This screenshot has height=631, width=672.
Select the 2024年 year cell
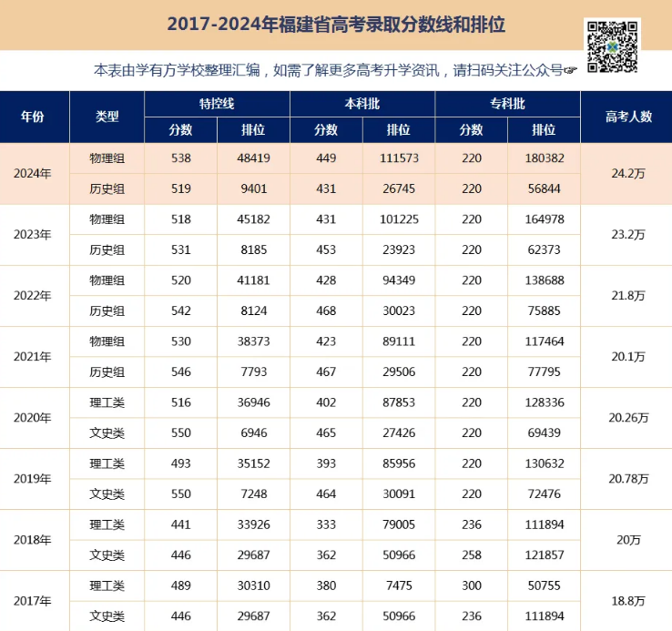(x=33, y=174)
